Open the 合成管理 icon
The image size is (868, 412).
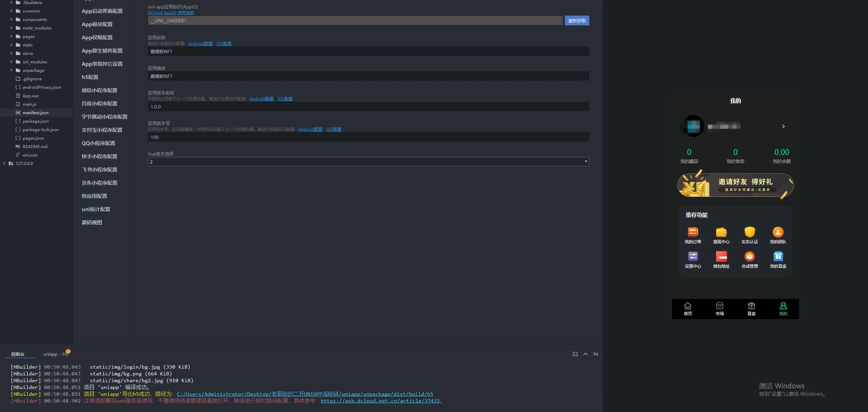749,256
